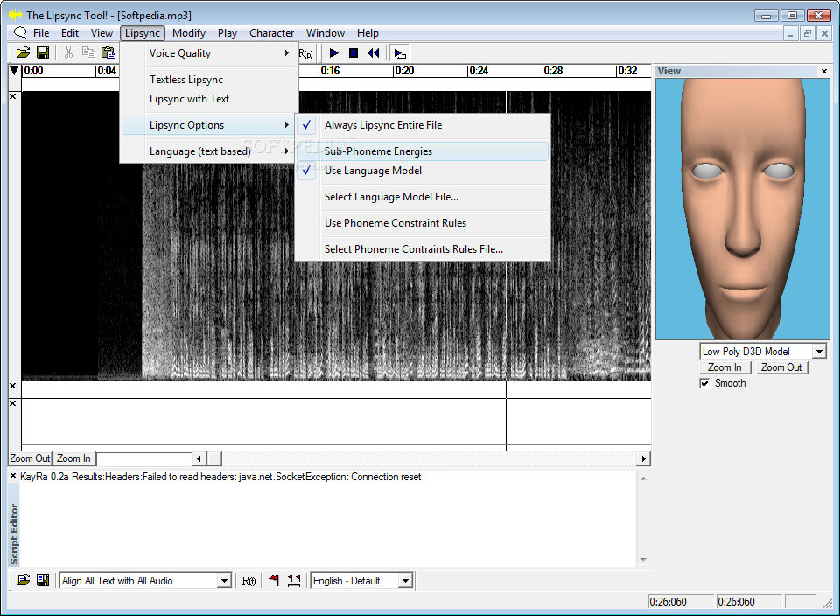840x616 pixels.
Task: Click the Save disk toolbar icon
Action: (43, 52)
